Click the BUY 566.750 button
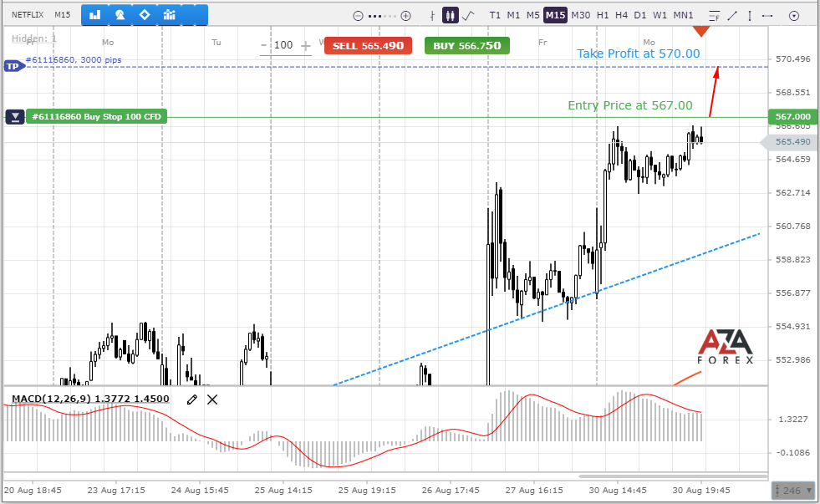820x504 pixels. pyautogui.click(x=467, y=45)
